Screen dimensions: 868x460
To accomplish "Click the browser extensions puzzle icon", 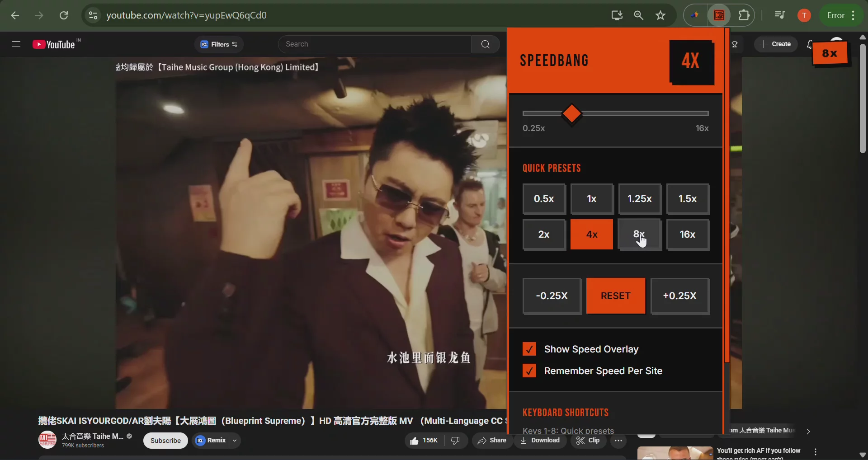I will tap(744, 15).
